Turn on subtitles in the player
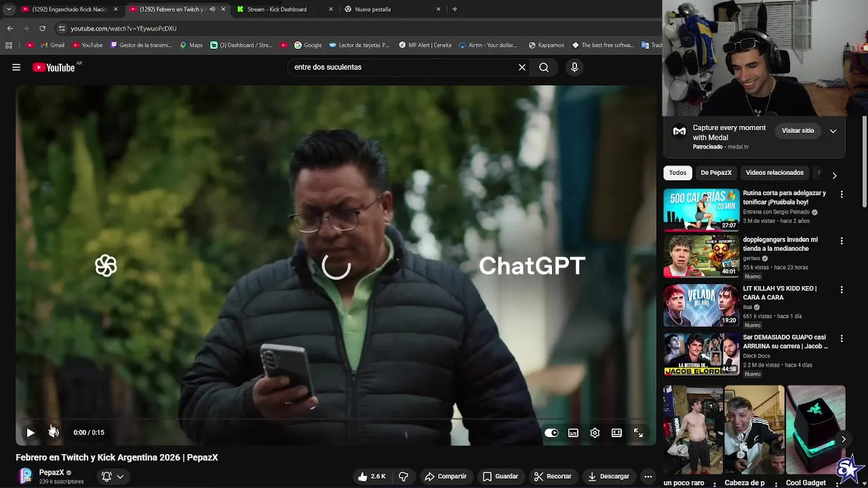868x488 pixels. (573, 432)
